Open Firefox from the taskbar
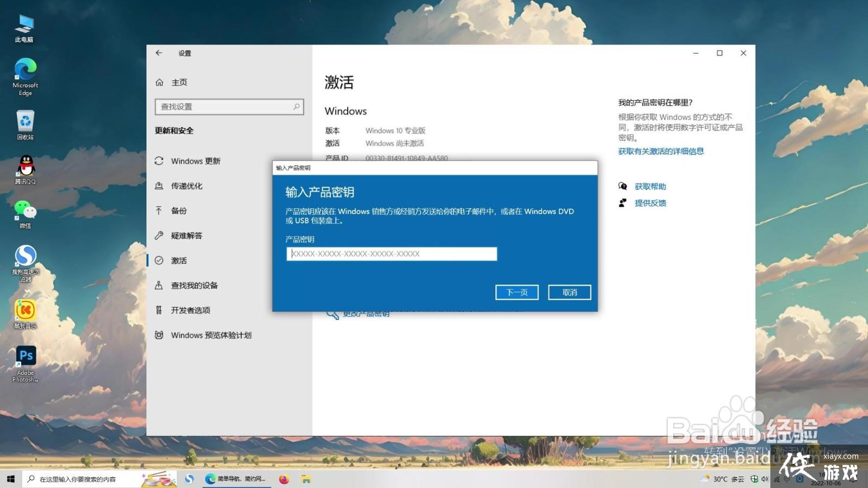Screen dimensions: 868x488 click(x=284, y=479)
